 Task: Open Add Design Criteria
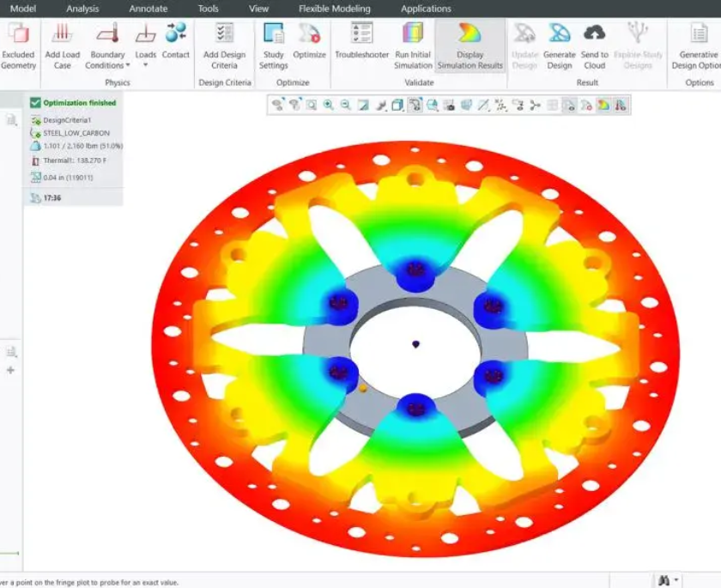[x=224, y=34]
